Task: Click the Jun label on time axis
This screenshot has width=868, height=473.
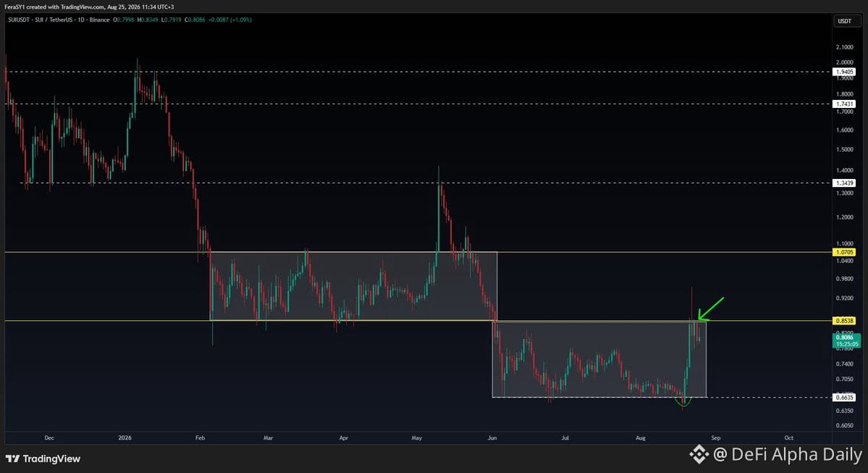Action: pos(492,438)
